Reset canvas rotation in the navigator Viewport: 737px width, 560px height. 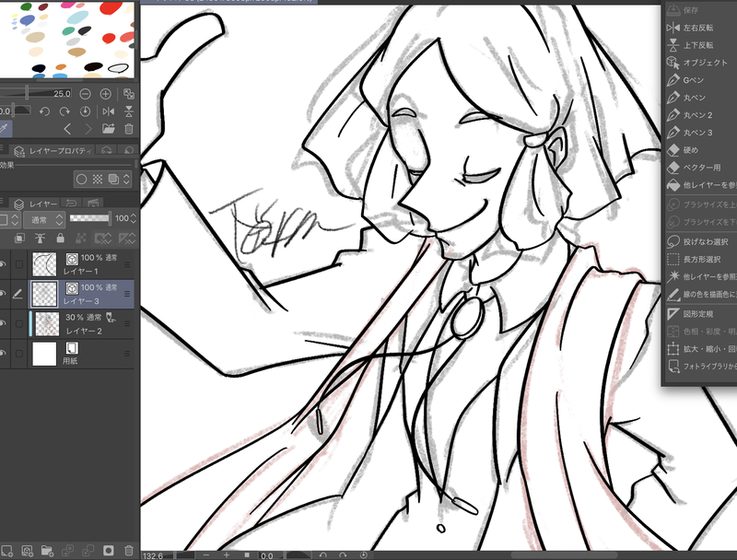pos(85,111)
